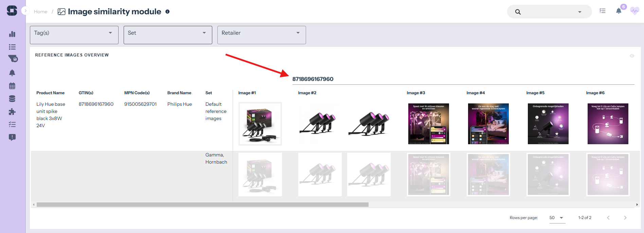Open notifications bell with badge 6

pyautogui.click(x=619, y=11)
